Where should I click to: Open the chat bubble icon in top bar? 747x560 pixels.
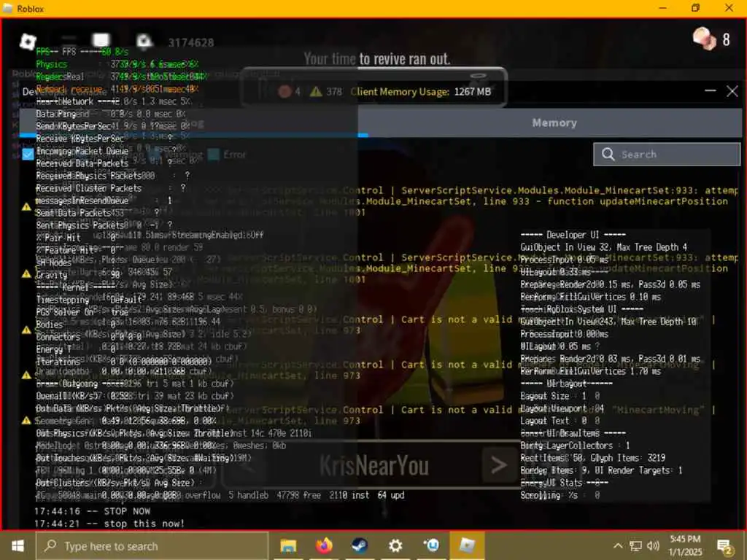[x=101, y=41]
